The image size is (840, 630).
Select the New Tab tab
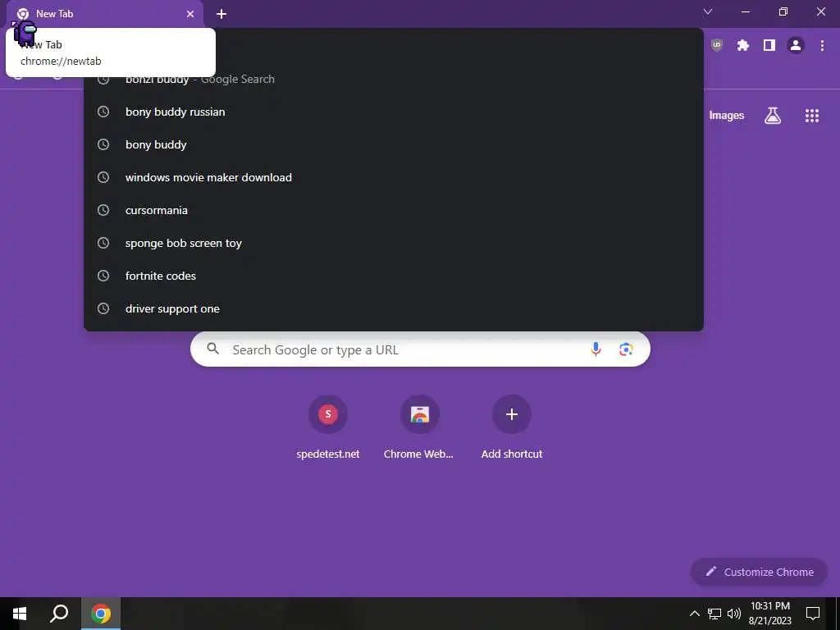(105, 14)
